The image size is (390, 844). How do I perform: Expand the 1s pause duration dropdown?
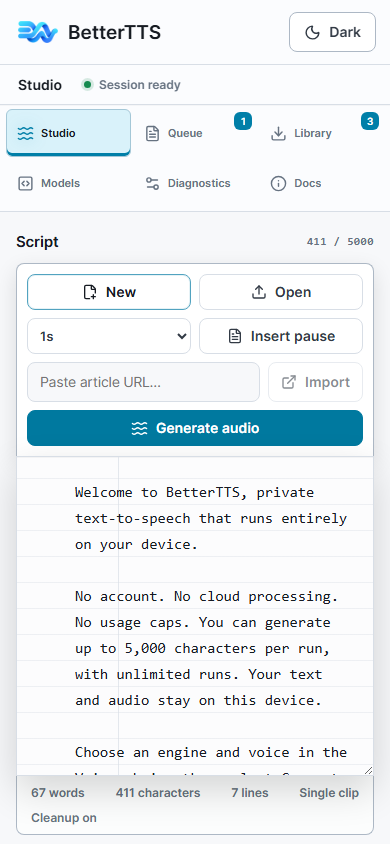pos(109,336)
